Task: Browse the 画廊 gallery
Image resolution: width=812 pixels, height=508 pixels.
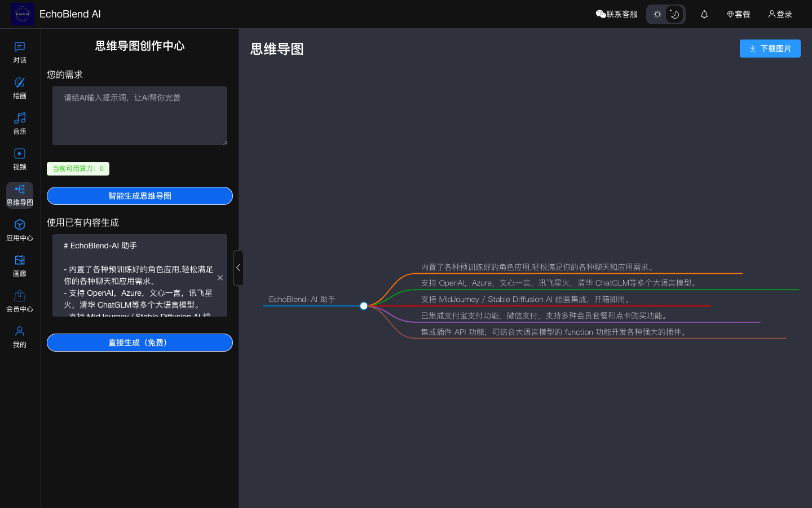Action: click(x=19, y=265)
